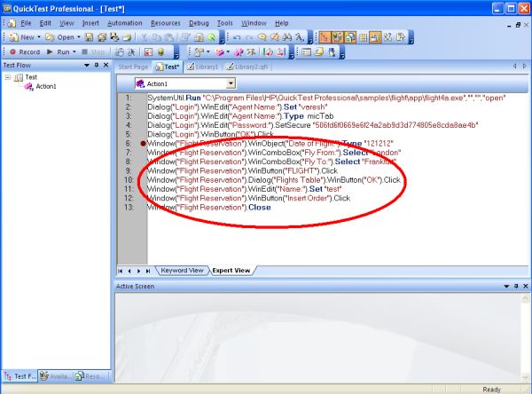Open the Test Flow pane dropdown arrow
The image size is (532, 394).
(x=87, y=65)
